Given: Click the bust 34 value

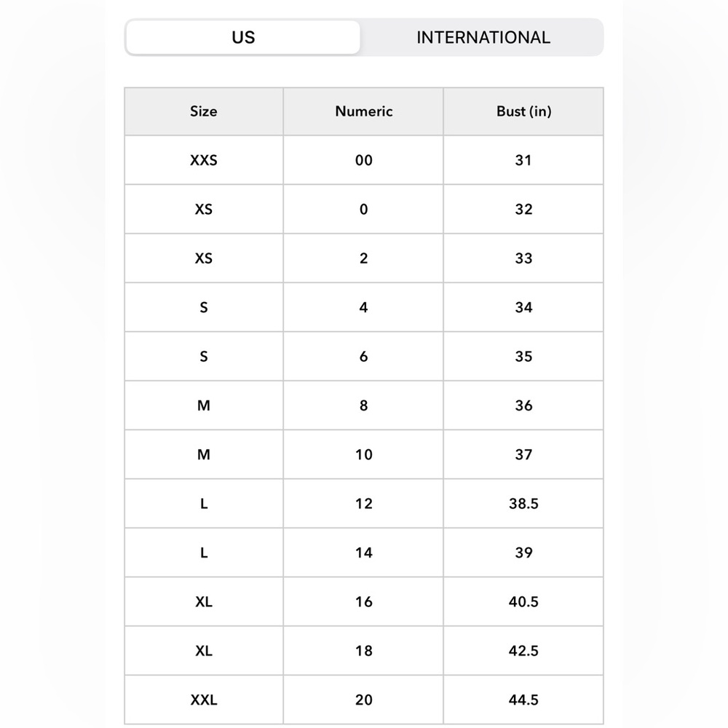Looking at the screenshot, I should 523,307.
